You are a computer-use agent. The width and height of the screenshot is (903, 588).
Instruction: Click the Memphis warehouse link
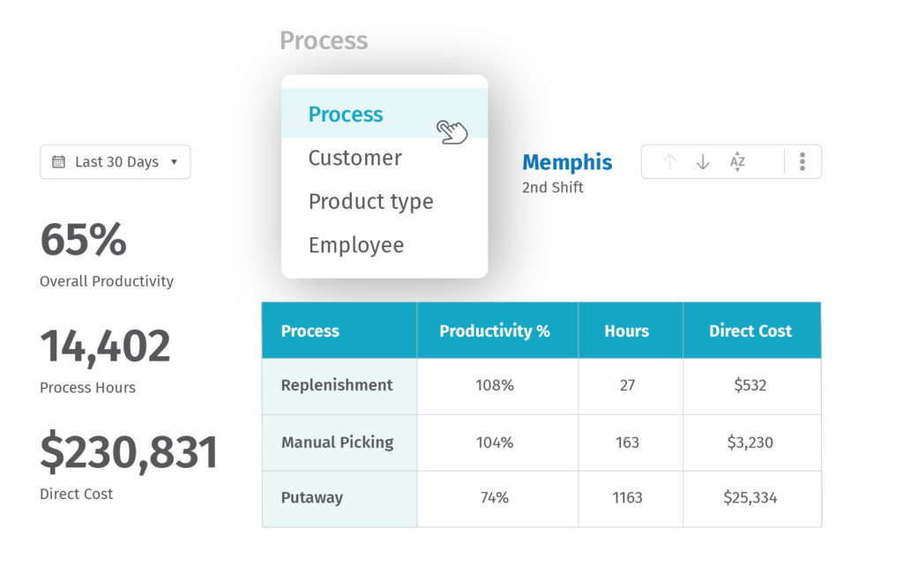(567, 162)
